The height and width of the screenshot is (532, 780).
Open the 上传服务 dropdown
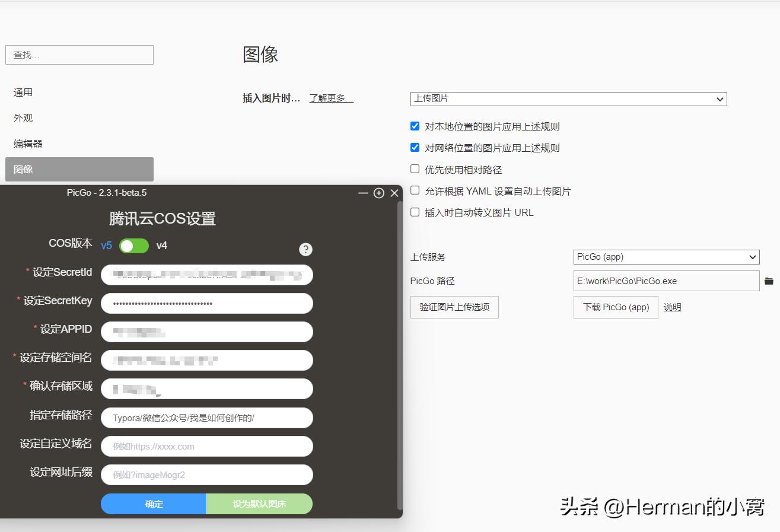(x=666, y=257)
